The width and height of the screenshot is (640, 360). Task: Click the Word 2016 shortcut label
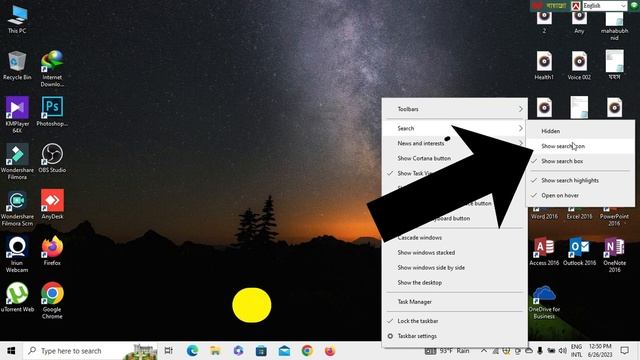click(544, 217)
